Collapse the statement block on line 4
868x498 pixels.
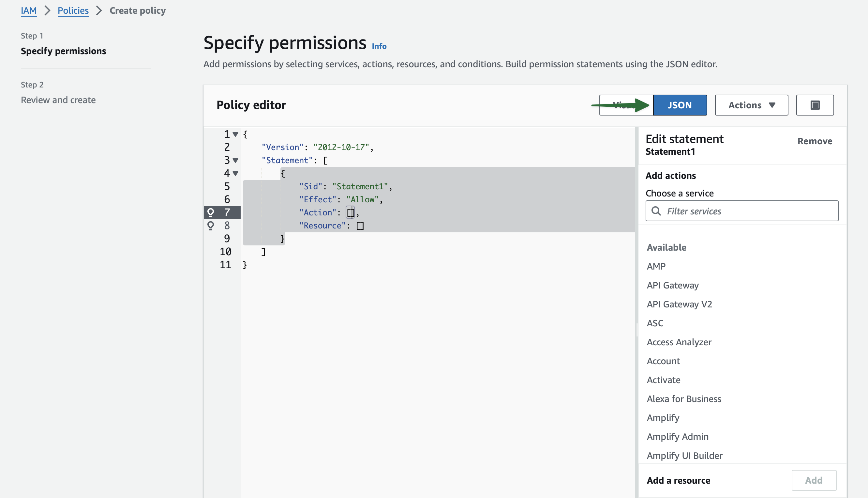click(235, 173)
